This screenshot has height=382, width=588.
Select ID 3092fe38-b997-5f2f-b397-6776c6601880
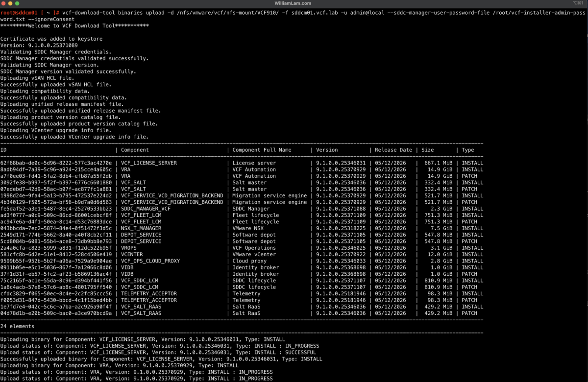56,182
